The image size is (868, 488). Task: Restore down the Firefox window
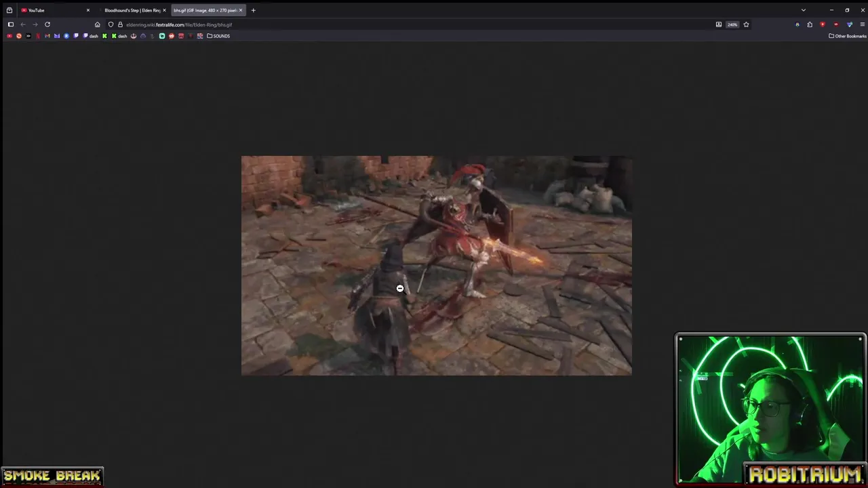coord(847,10)
